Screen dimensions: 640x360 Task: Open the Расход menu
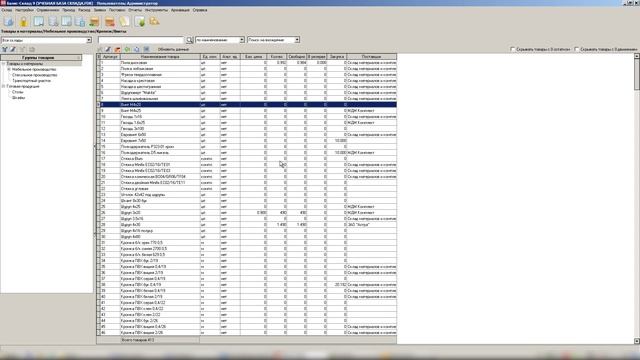(84, 10)
